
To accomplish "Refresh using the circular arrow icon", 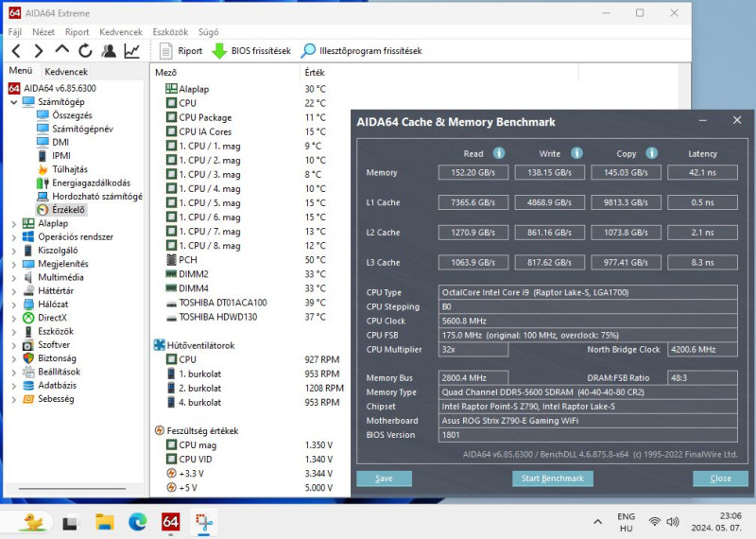I will (85, 51).
